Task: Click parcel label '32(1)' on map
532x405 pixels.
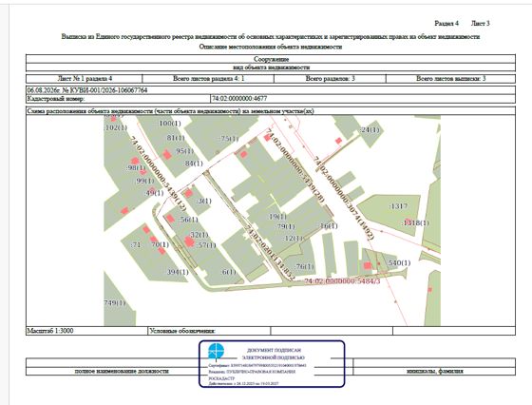Action: point(199,235)
